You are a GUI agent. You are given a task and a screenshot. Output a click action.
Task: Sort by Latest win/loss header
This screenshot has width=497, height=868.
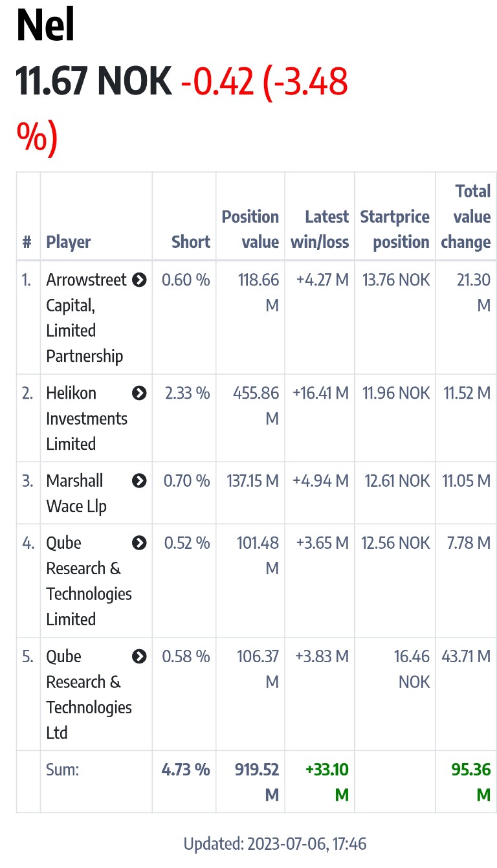coord(320,229)
